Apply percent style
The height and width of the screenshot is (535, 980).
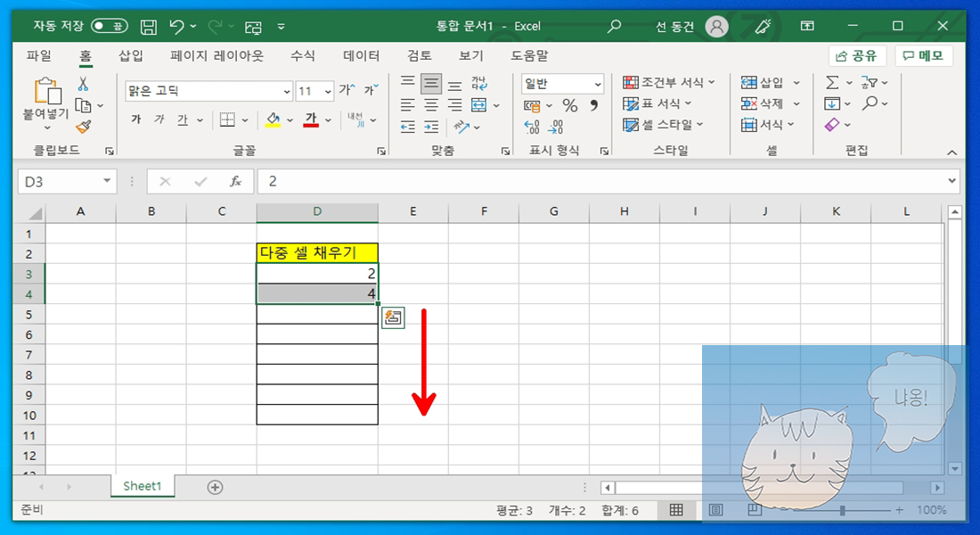(569, 105)
